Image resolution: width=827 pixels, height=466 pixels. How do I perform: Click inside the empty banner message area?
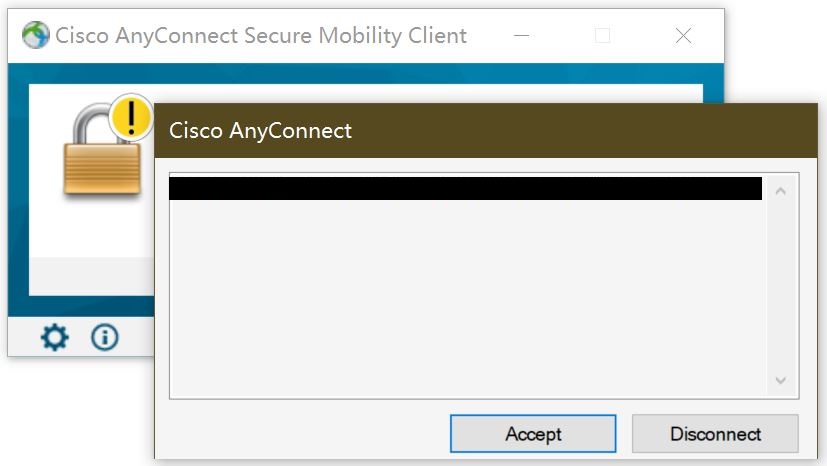(465, 300)
